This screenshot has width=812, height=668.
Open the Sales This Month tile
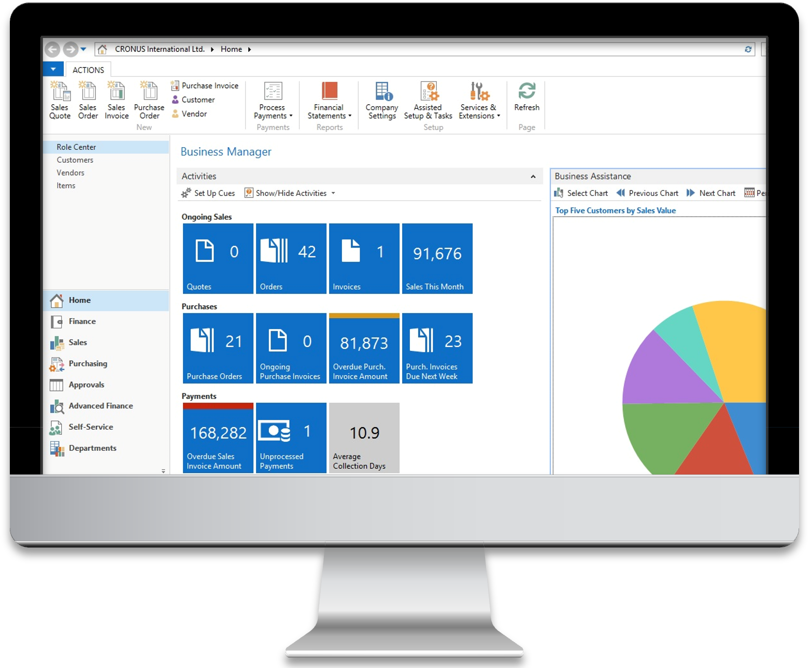point(437,259)
